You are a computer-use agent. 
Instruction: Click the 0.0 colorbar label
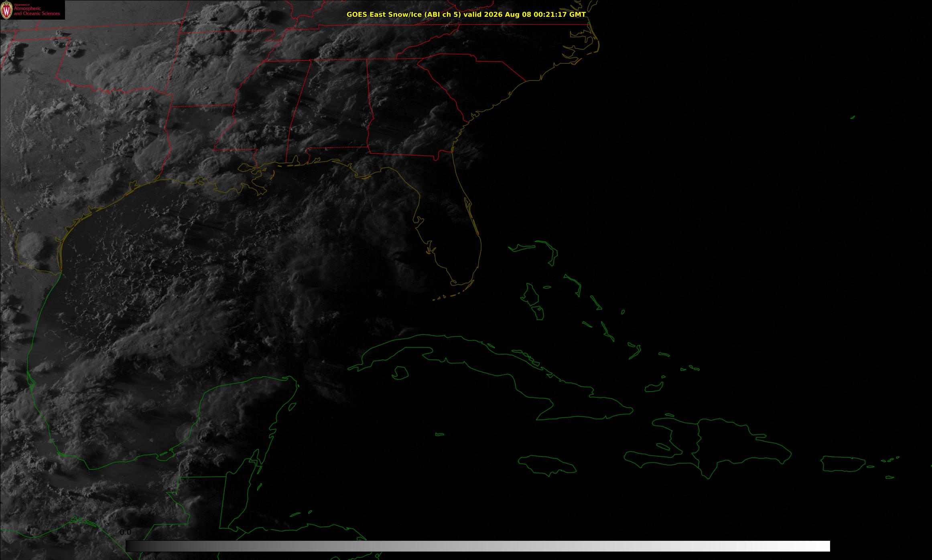(125, 532)
